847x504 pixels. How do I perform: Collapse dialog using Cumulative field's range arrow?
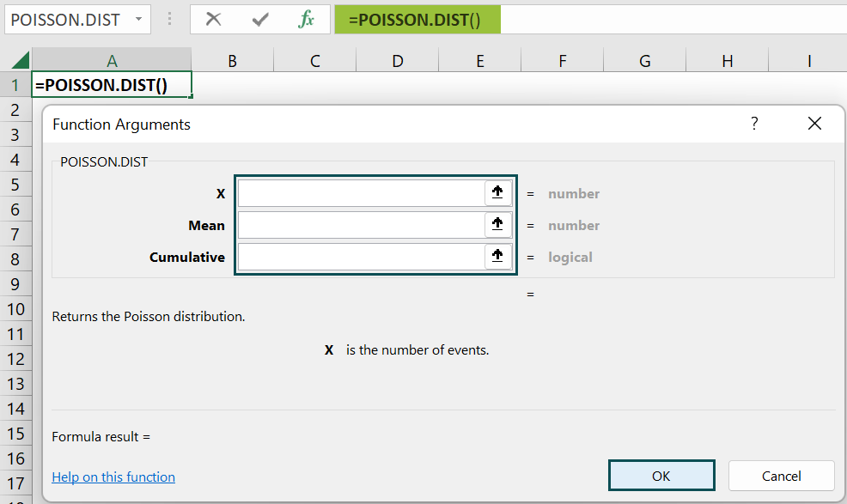(x=497, y=257)
